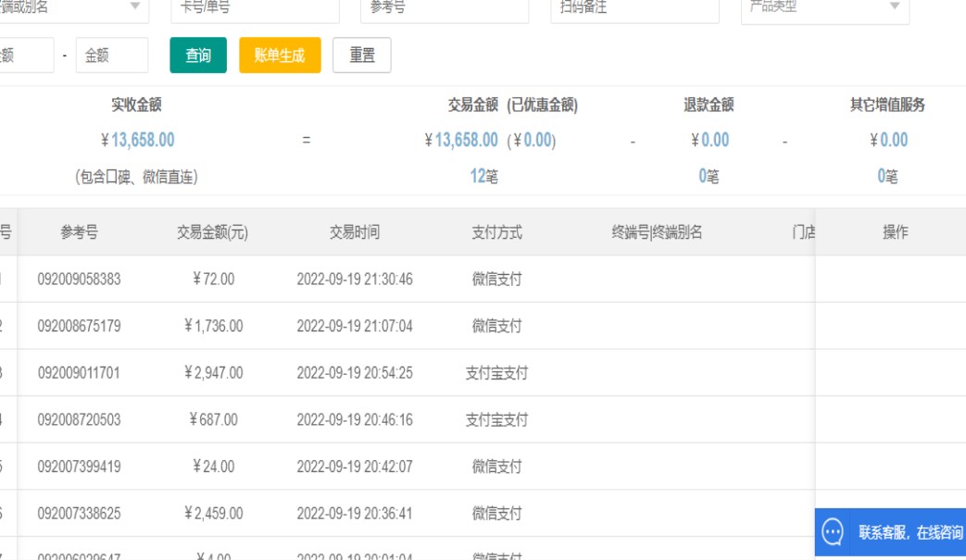Click the 交易时间 column header
This screenshot has width=966, height=560.
355,232
